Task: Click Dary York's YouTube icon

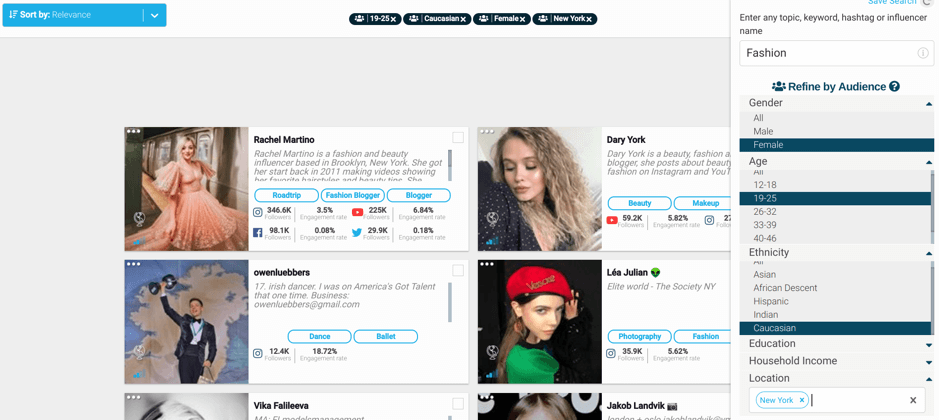Action: [x=612, y=220]
